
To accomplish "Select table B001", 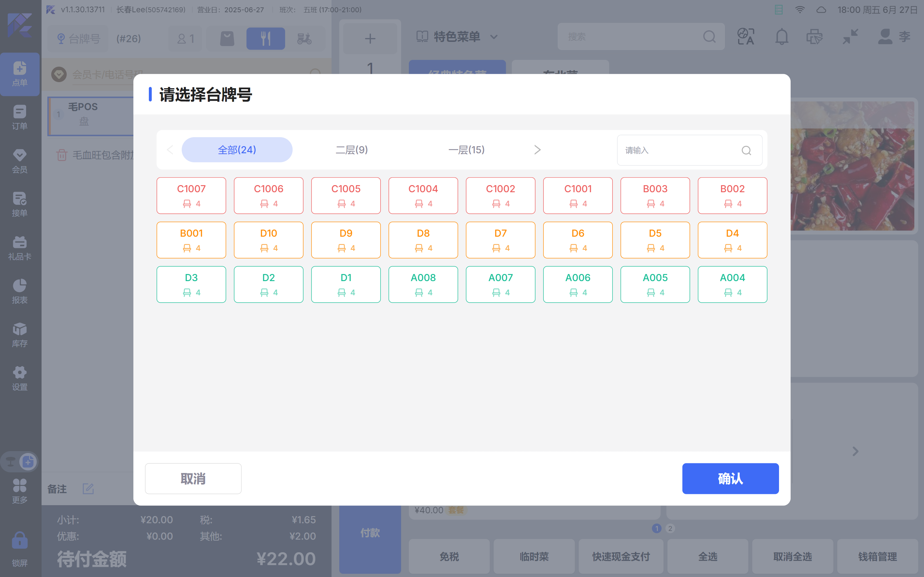I will click(191, 240).
